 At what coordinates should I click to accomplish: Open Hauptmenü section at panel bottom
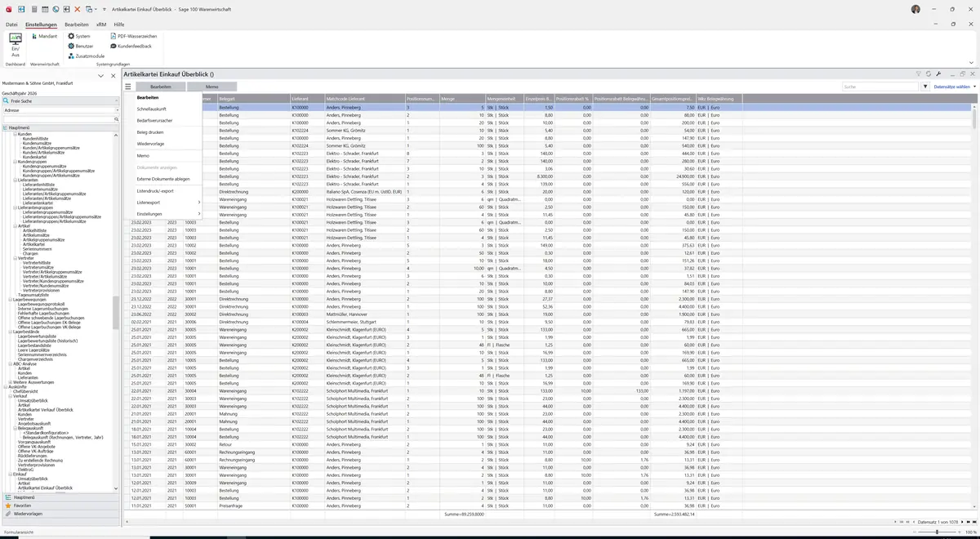tap(60, 497)
